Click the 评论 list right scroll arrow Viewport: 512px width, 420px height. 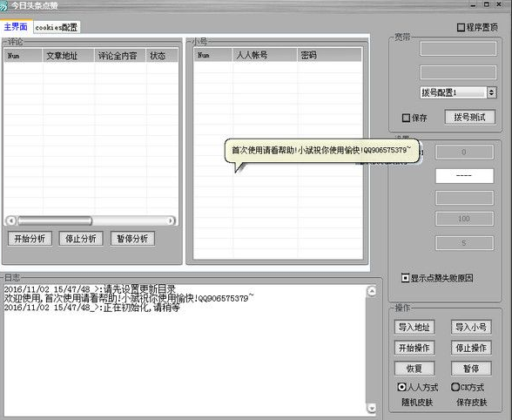(x=170, y=221)
